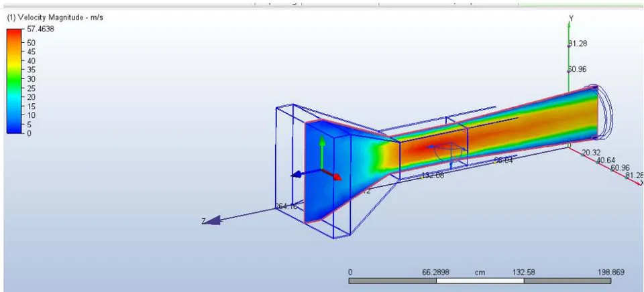The width and height of the screenshot is (644, 292).
Task: Click the 40.64 axis tick label
Action: click(x=605, y=160)
